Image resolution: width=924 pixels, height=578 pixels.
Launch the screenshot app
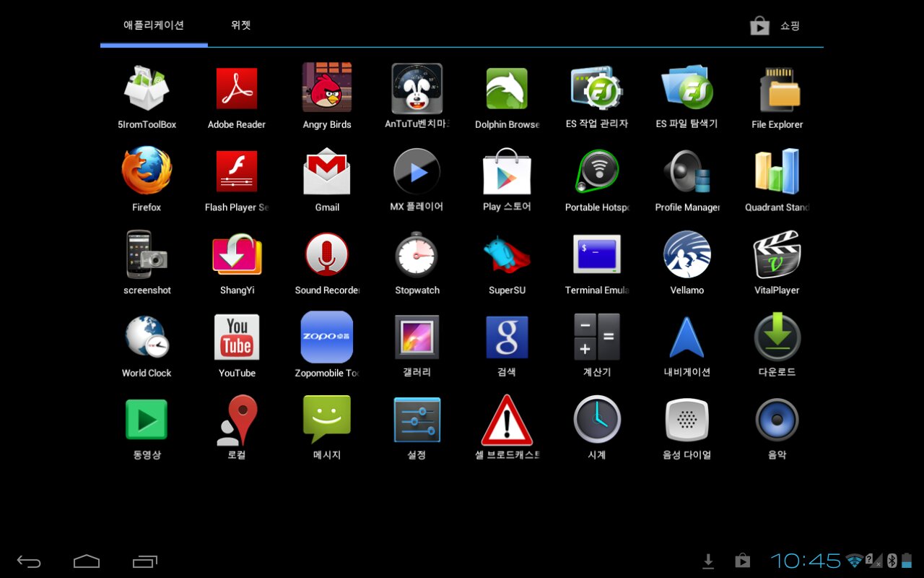(x=147, y=262)
